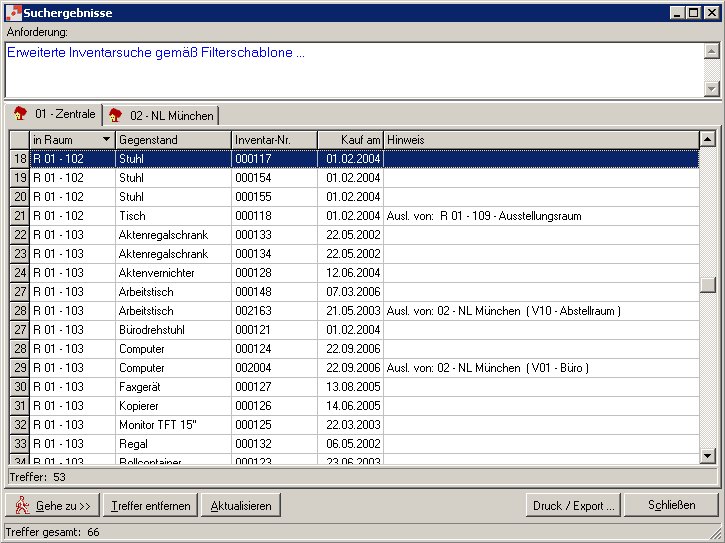Maximize the Suchergebnisse window

[693, 12]
